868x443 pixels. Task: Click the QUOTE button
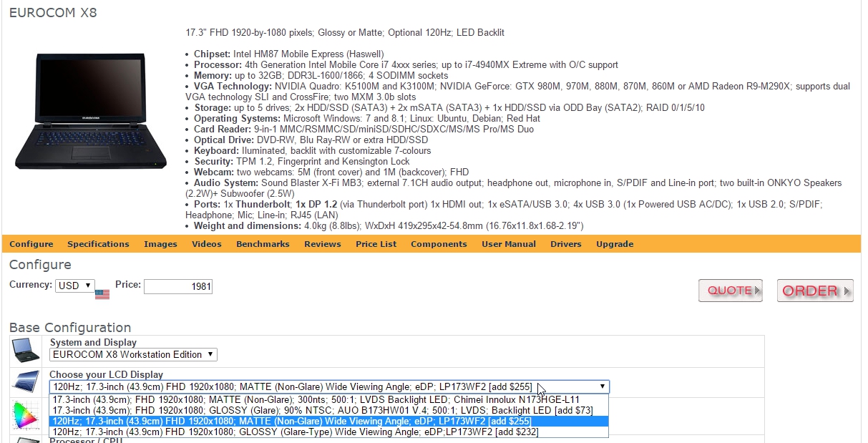point(731,291)
